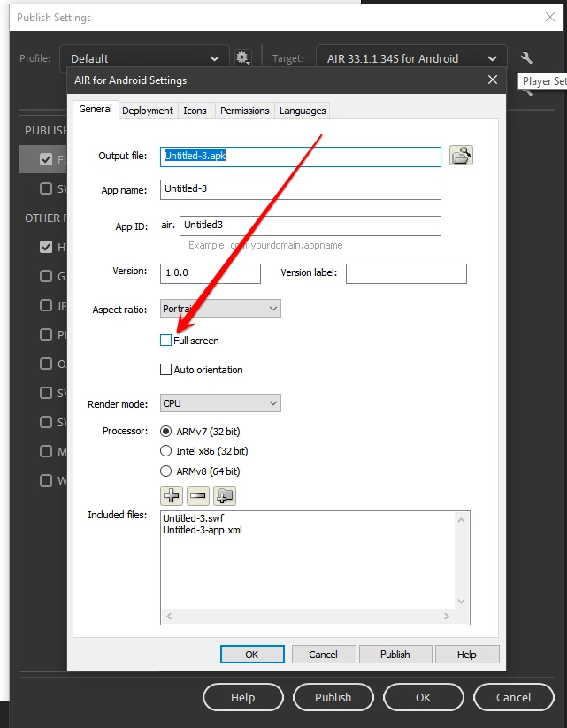Click the minus icon to remove included file
The height and width of the screenshot is (728, 567).
tap(198, 495)
